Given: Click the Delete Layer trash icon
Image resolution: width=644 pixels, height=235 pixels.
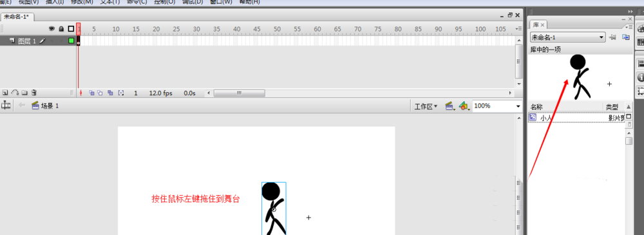Looking at the screenshot, I should (x=34, y=93).
